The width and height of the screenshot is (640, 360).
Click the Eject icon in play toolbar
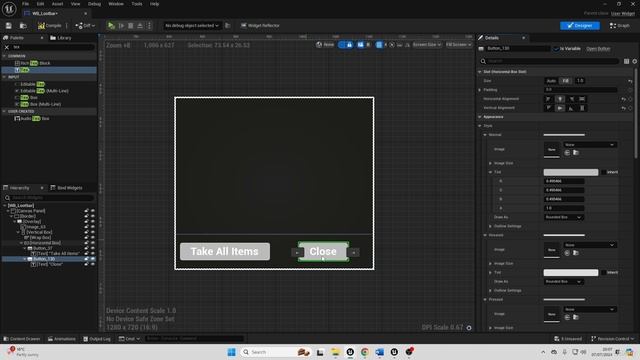[x=140, y=26]
